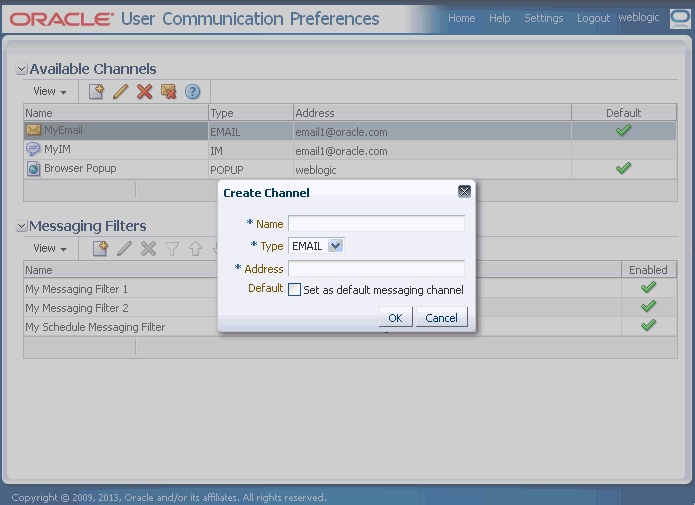The height and width of the screenshot is (505, 695).
Task: Close the Create Channel dialog
Action: coord(464,192)
